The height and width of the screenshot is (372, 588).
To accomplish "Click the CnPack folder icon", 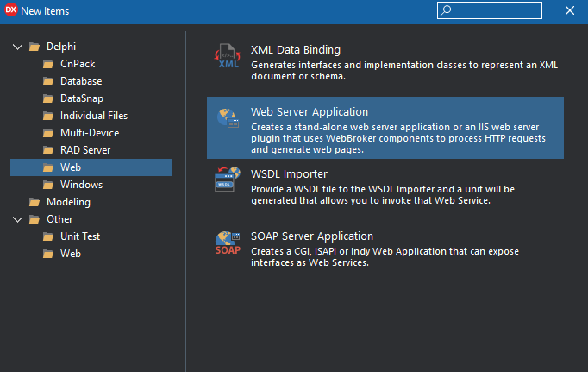I will click(48, 64).
